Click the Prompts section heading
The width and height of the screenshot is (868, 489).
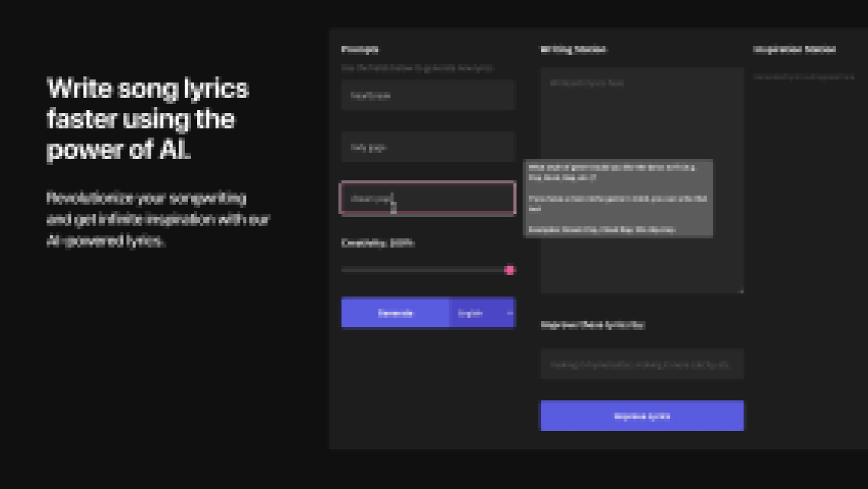click(359, 49)
